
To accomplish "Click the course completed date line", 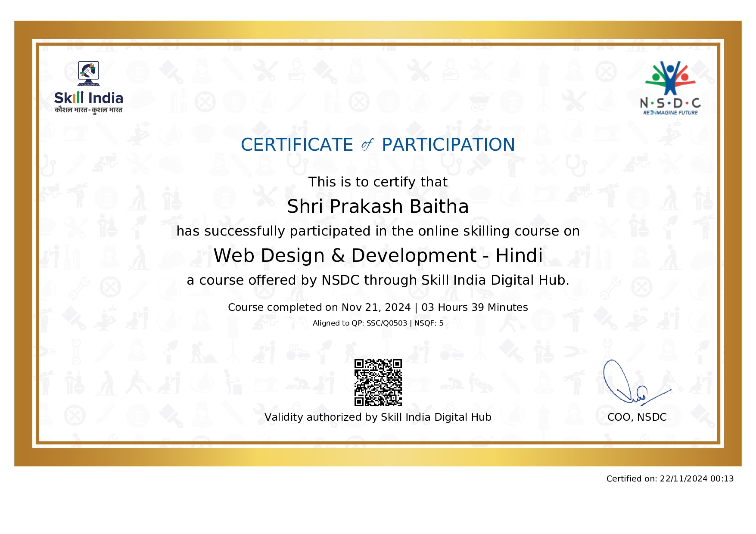I will pos(378,307).
